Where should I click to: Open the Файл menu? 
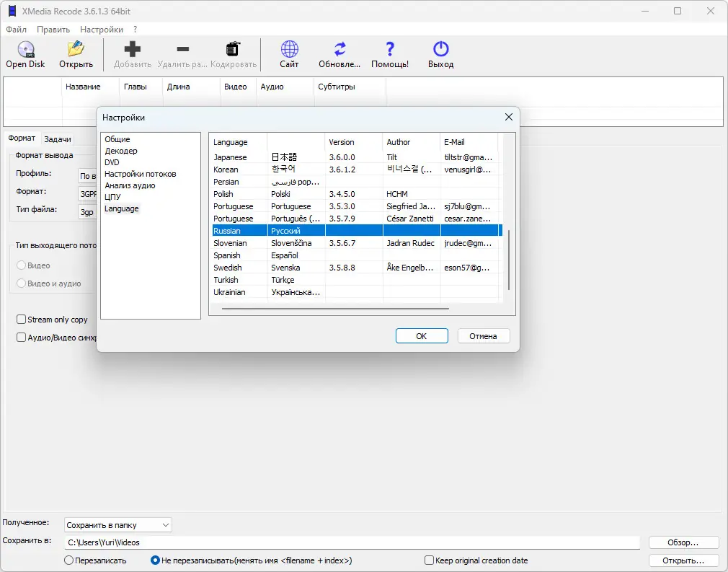tap(17, 30)
